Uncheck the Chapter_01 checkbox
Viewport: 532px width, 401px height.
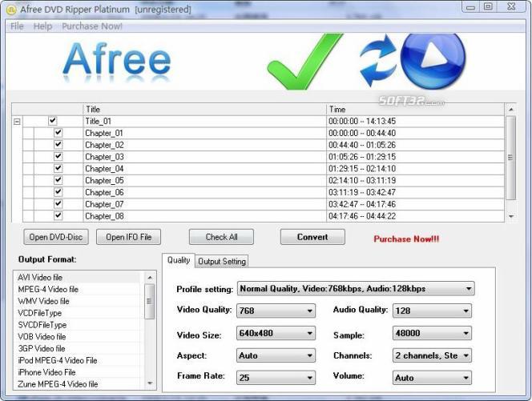click(58, 133)
